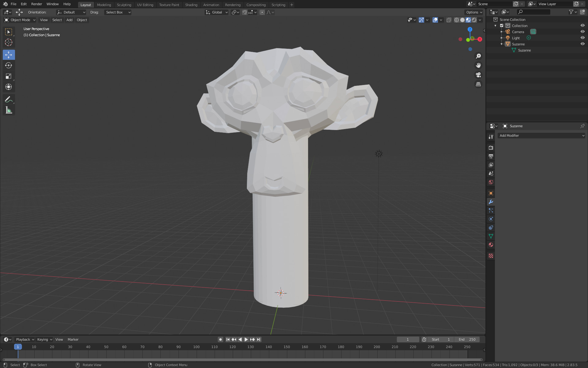Open Material properties tab

491,245
